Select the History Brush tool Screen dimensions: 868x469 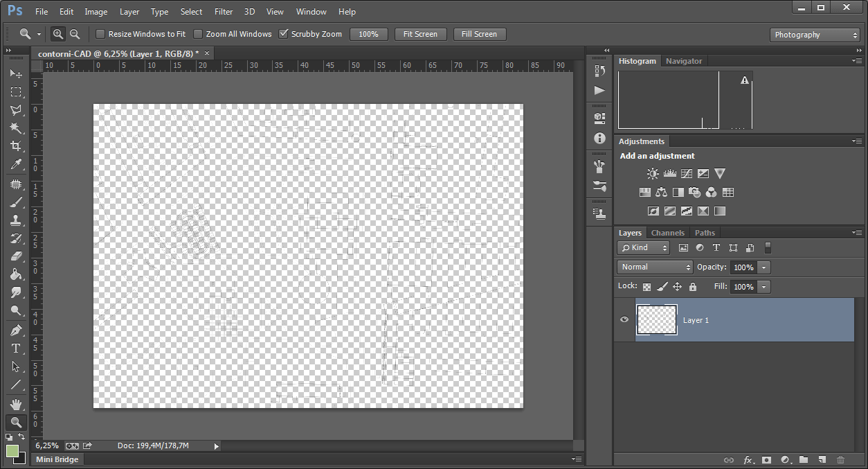coord(16,238)
